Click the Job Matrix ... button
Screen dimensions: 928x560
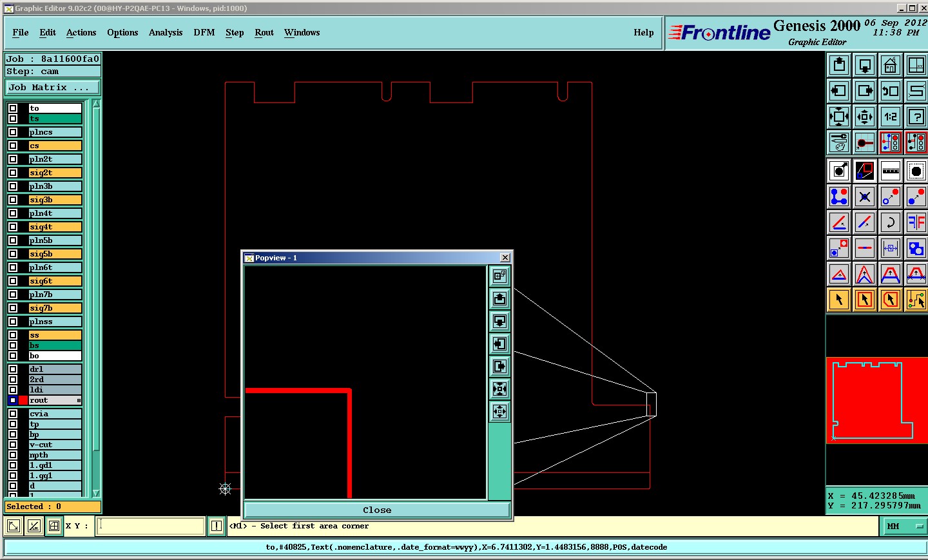click(53, 88)
